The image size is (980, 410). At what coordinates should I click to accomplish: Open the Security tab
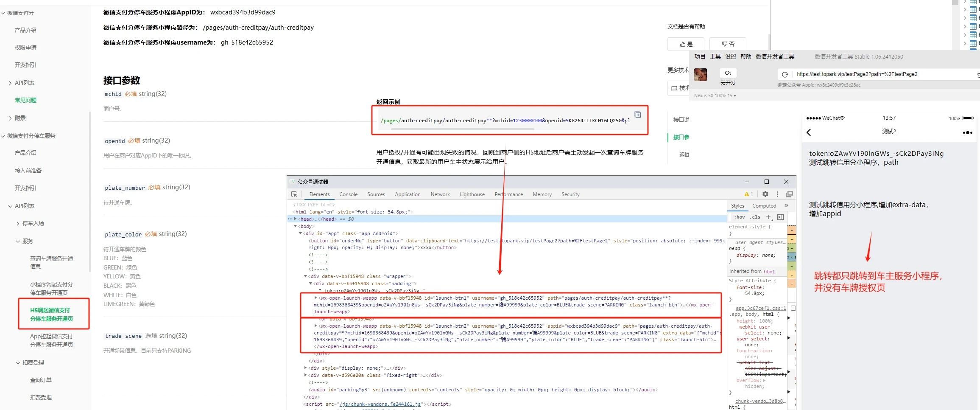point(570,194)
